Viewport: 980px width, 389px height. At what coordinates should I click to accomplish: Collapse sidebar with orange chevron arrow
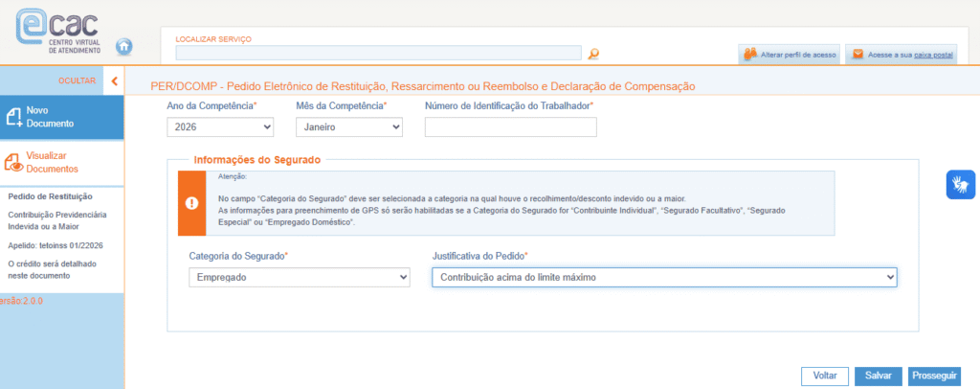[115, 81]
